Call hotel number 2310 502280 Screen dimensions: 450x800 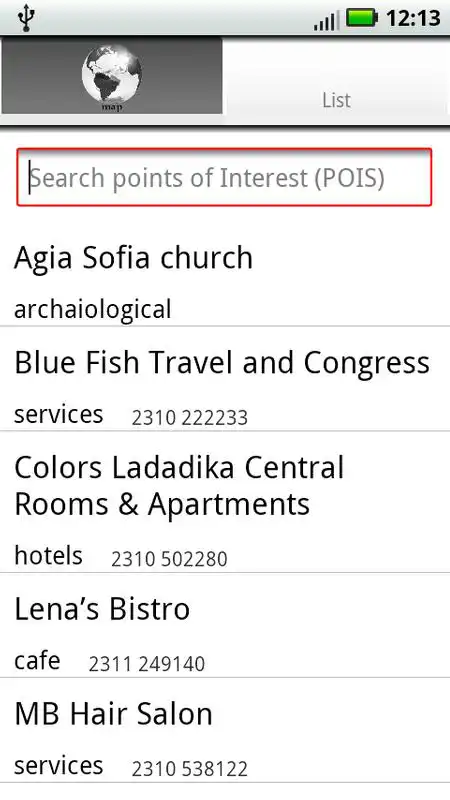click(x=169, y=559)
